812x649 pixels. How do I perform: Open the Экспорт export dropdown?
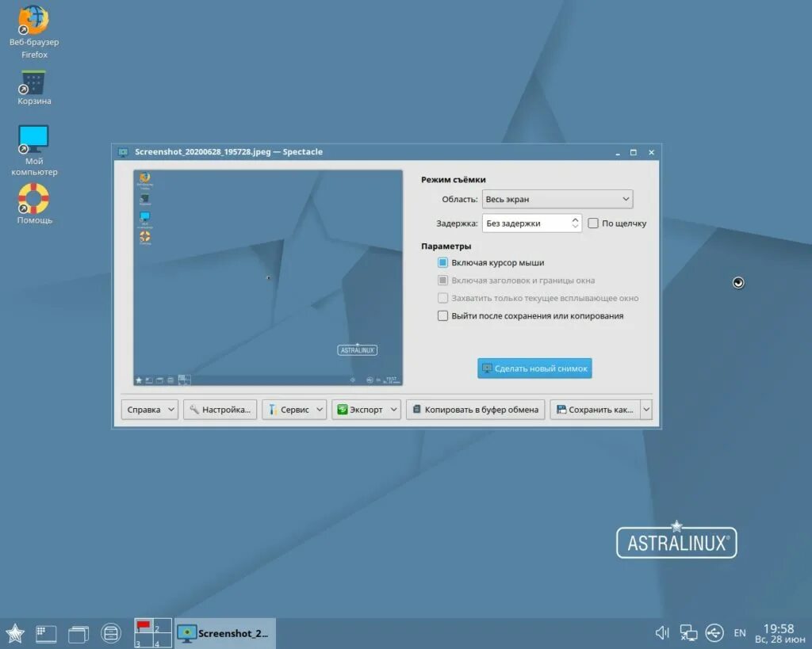[x=366, y=410]
